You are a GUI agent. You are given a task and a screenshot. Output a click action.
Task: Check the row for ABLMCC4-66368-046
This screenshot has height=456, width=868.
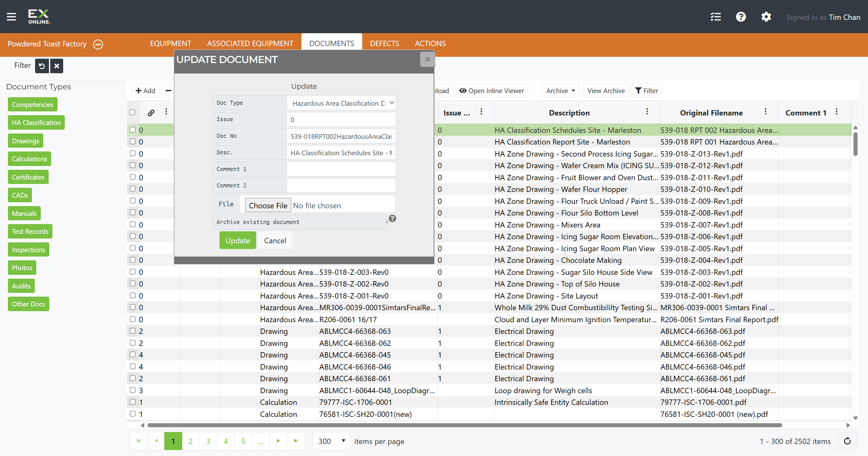[133, 366]
